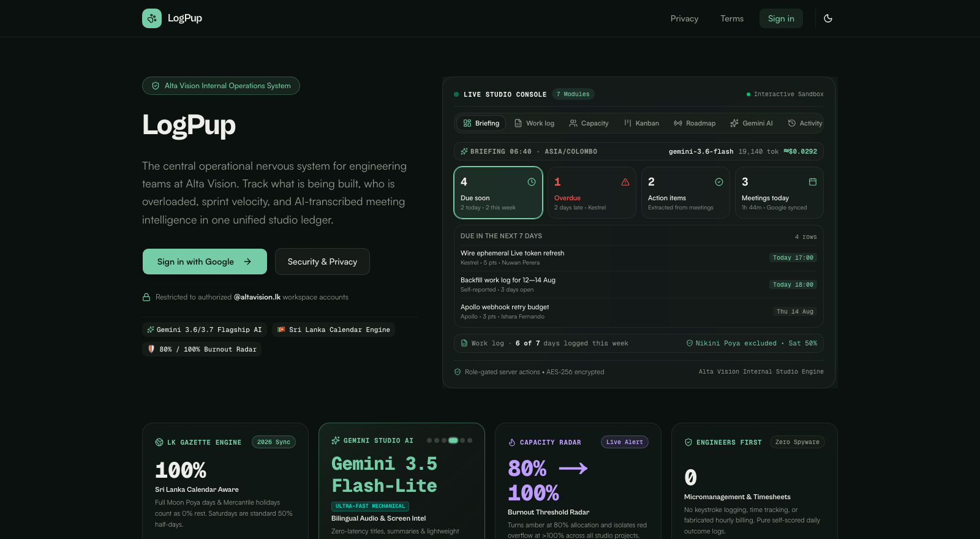Select the Due soon stat card
This screenshot has width=980, height=539.
click(x=498, y=192)
